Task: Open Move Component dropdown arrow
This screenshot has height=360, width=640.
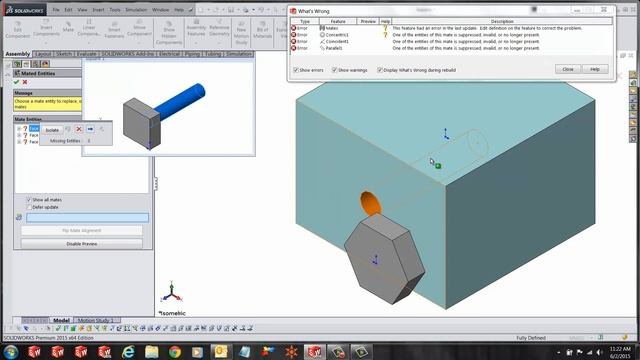Action: (x=139, y=42)
